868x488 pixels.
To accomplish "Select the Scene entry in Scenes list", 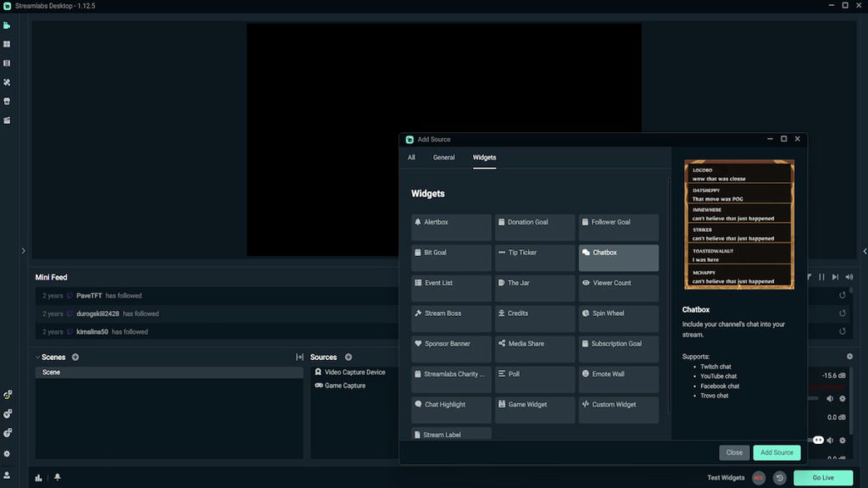I will (x=169, y=373).
